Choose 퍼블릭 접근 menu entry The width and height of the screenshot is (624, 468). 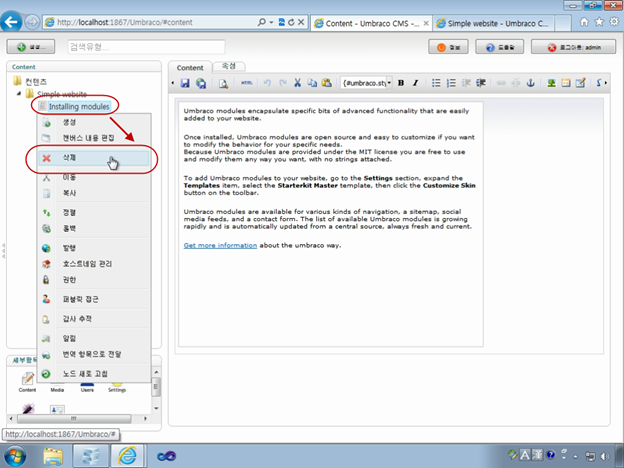[94, 299]
